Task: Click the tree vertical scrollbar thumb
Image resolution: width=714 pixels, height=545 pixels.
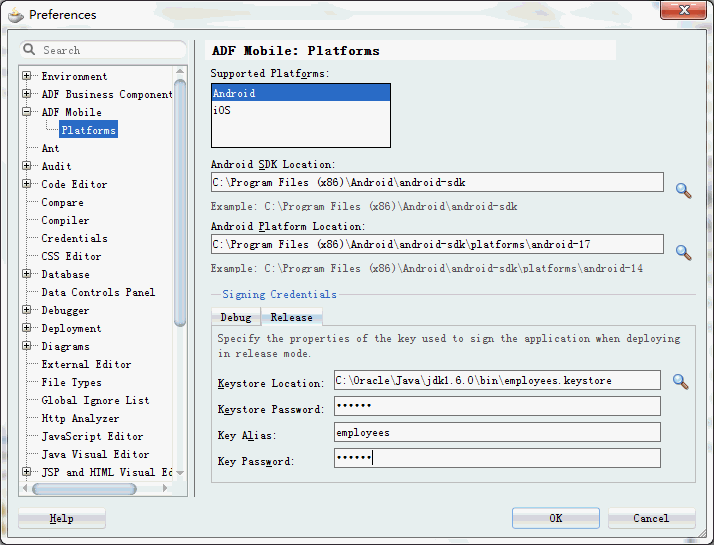Action: point(180,203)
